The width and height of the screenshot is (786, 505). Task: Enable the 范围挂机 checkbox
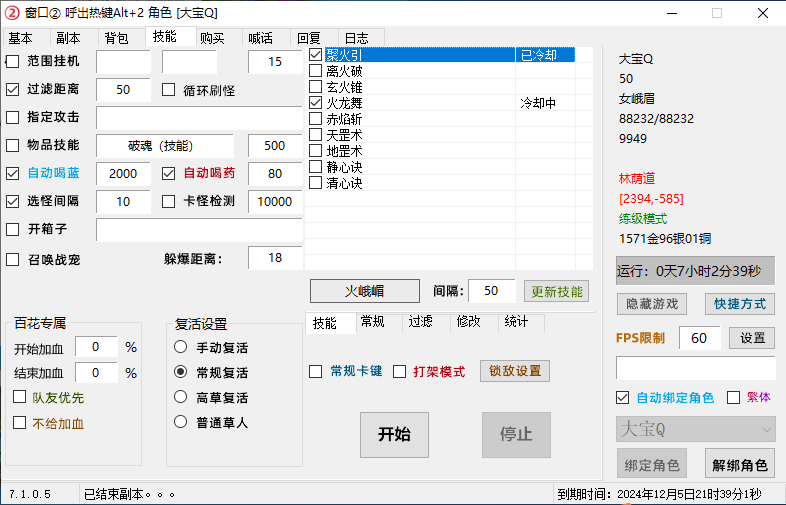(13, 62)
